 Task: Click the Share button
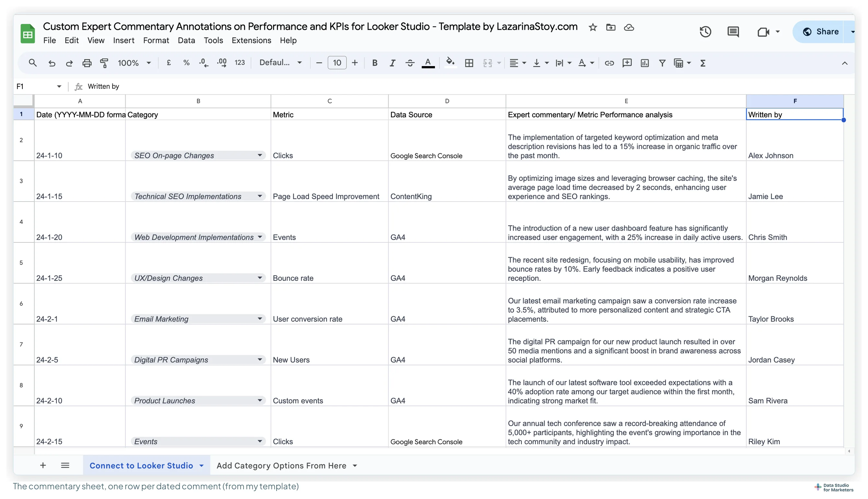820,31
